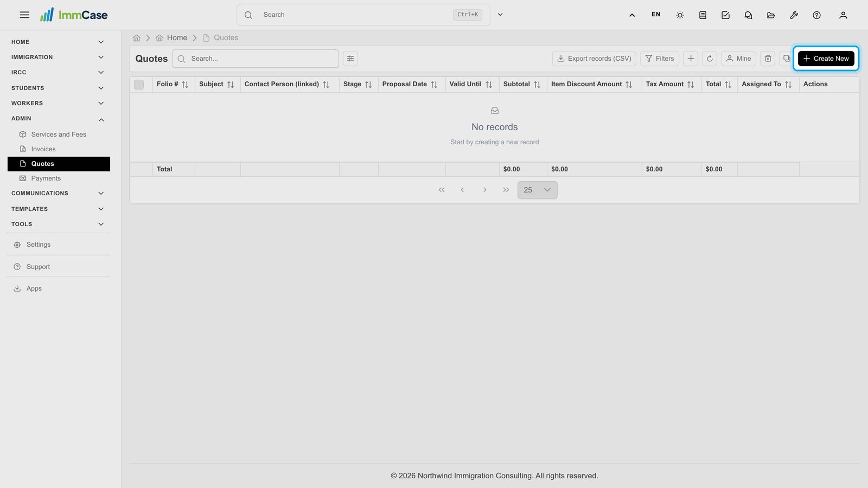
Task: Open the wrench tools icon in header
Action: [x=794, y=15]
